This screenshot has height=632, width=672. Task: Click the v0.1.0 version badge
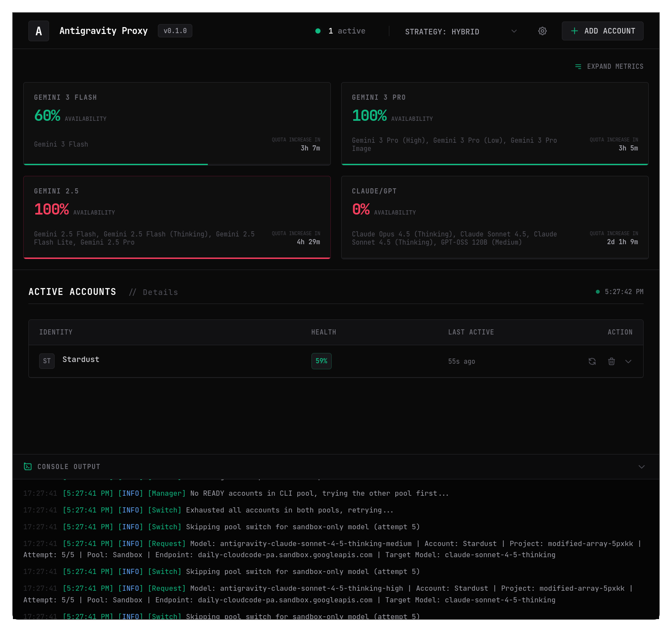point(175,31)
